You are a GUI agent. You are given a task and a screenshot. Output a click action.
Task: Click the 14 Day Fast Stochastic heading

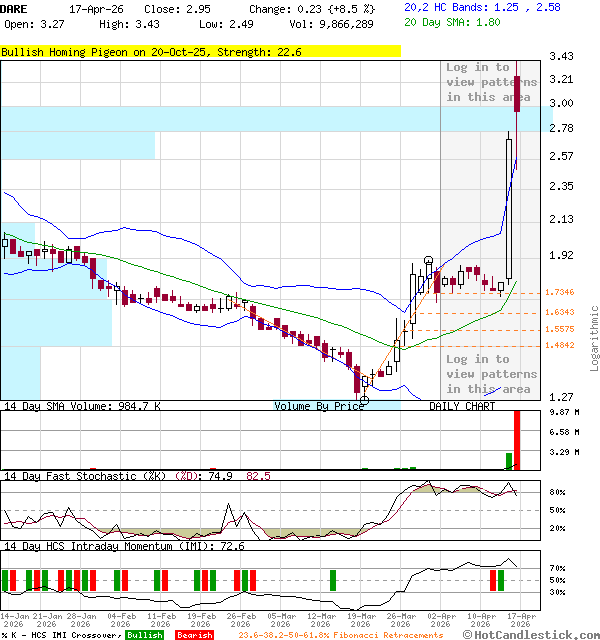85,476
